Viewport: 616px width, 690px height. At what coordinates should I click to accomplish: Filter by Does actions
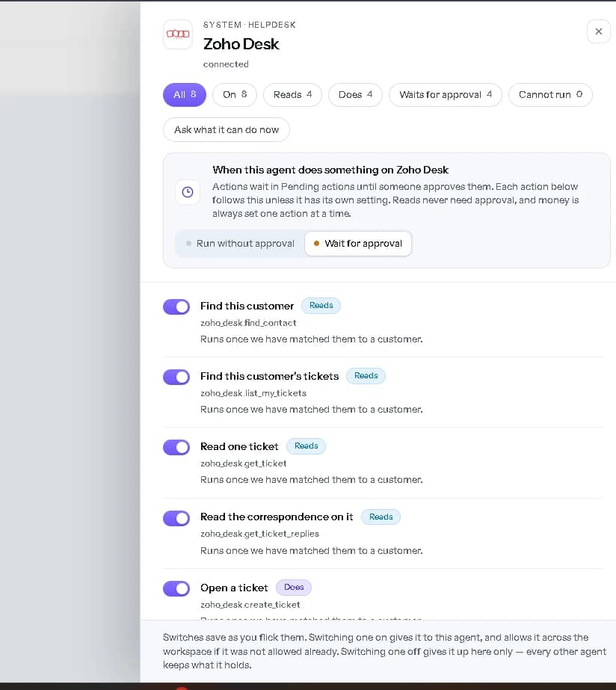click(355, 95)
